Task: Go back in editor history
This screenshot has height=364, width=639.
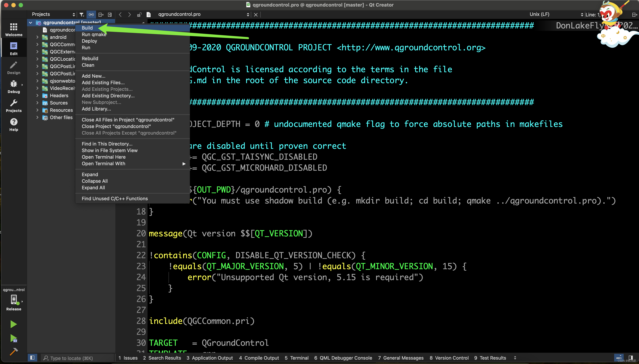Action: click(x=120, y=15)
